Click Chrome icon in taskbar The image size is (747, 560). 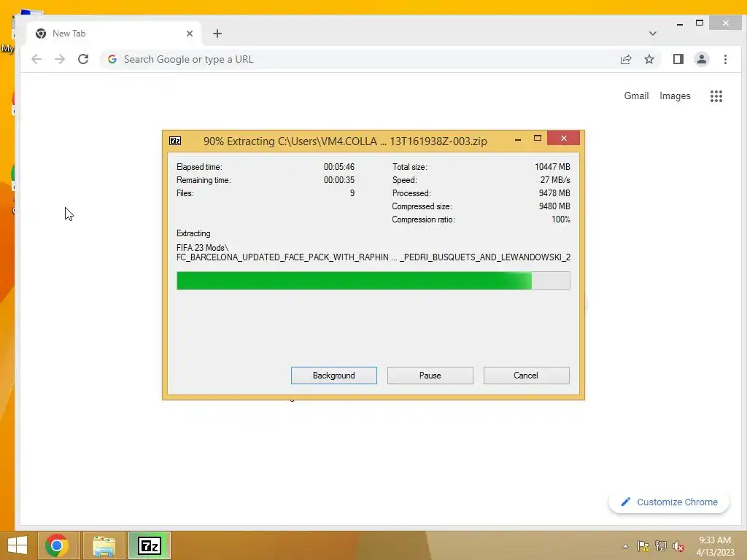pos(57,545)
